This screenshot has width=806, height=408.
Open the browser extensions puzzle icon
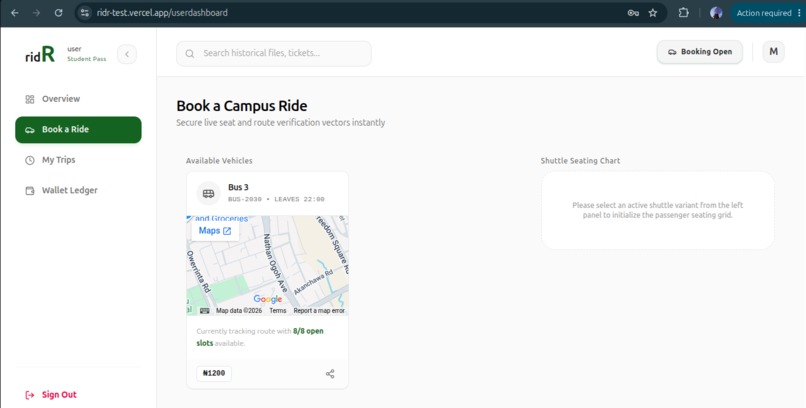tap(683, 13)
